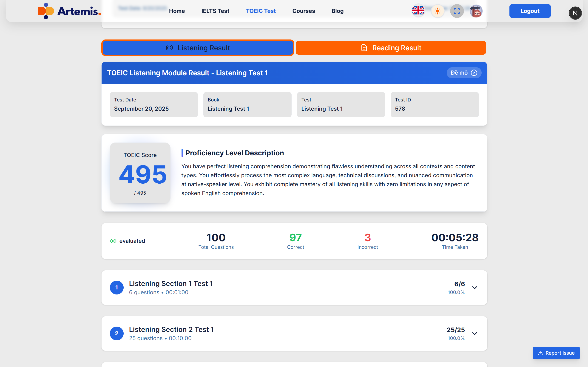
Task: Click the TOEIC Score 495 card
Action: pyautogui.click(x=140, y=173)
